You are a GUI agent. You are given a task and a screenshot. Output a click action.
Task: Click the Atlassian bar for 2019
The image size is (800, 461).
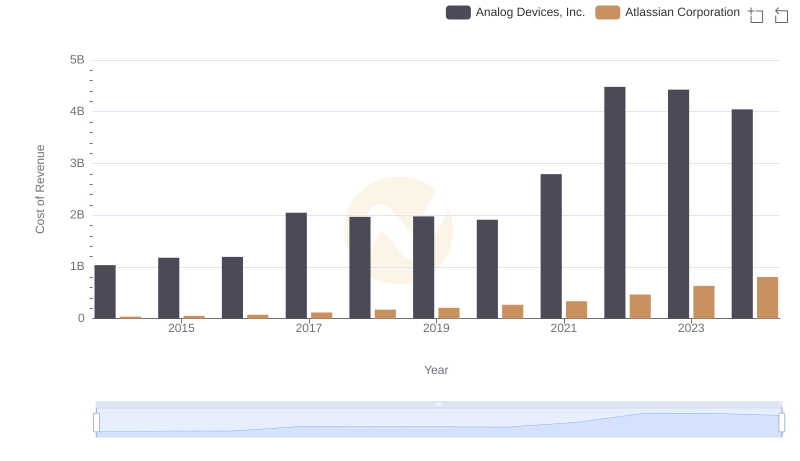449,313
